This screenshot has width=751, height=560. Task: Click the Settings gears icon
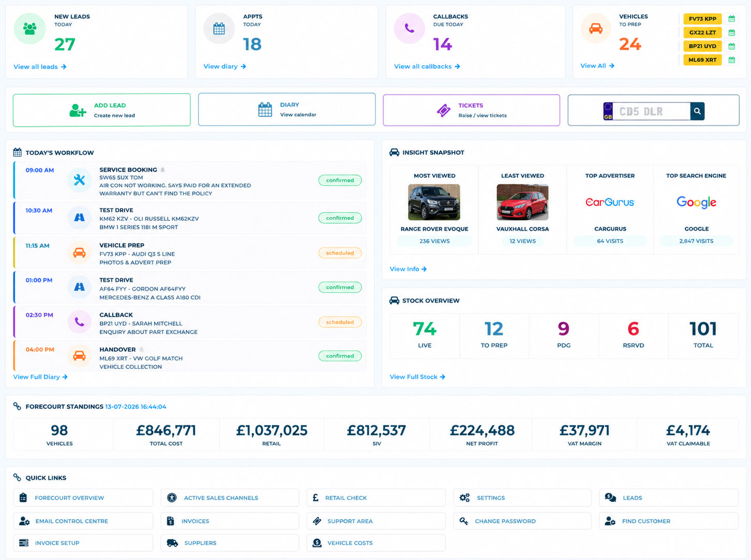tap(464, 497)
